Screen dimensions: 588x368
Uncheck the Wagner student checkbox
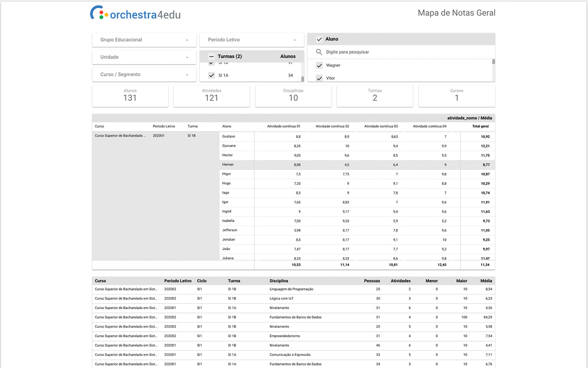[x=320, y=65]
